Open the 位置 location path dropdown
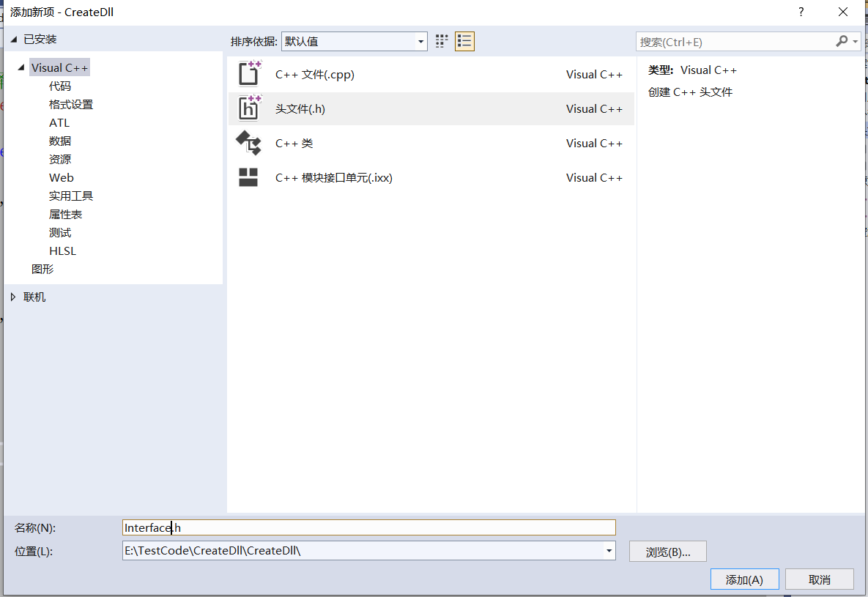 coord(609,551)
